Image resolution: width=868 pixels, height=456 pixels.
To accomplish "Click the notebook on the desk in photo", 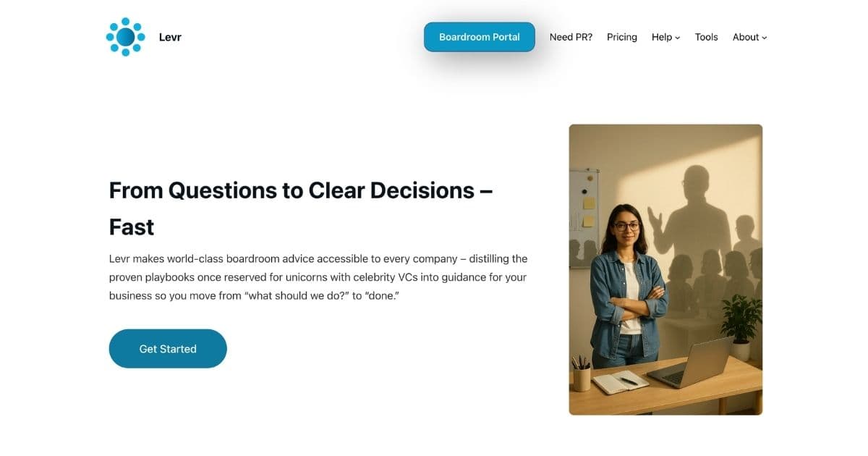I will [621, 382].
